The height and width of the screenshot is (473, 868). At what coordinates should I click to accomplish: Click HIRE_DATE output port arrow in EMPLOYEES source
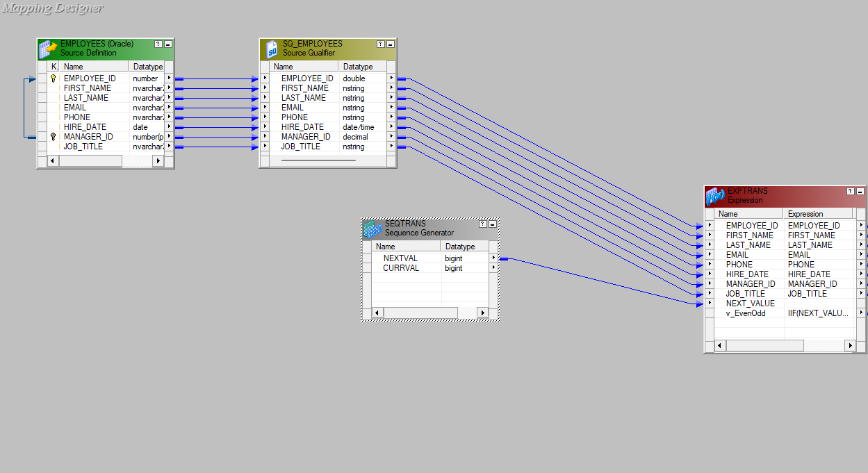point(169,127)
